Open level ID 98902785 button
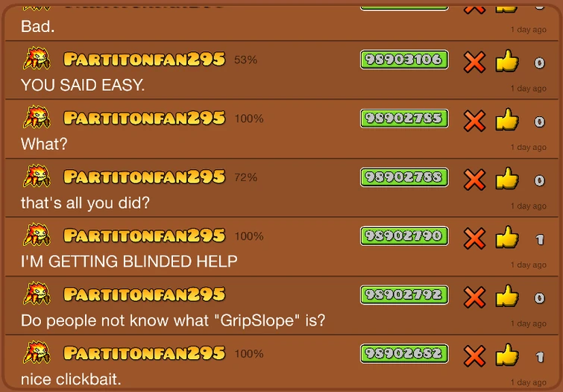This screenshot has width=563, height=392. tap(404, 118)
